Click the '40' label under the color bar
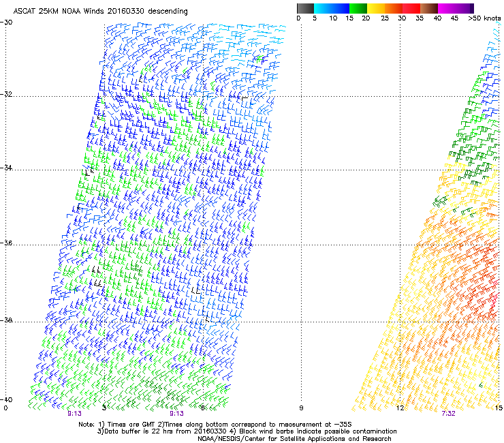Viewport: 504px width, 443px height. click(437, 18)
